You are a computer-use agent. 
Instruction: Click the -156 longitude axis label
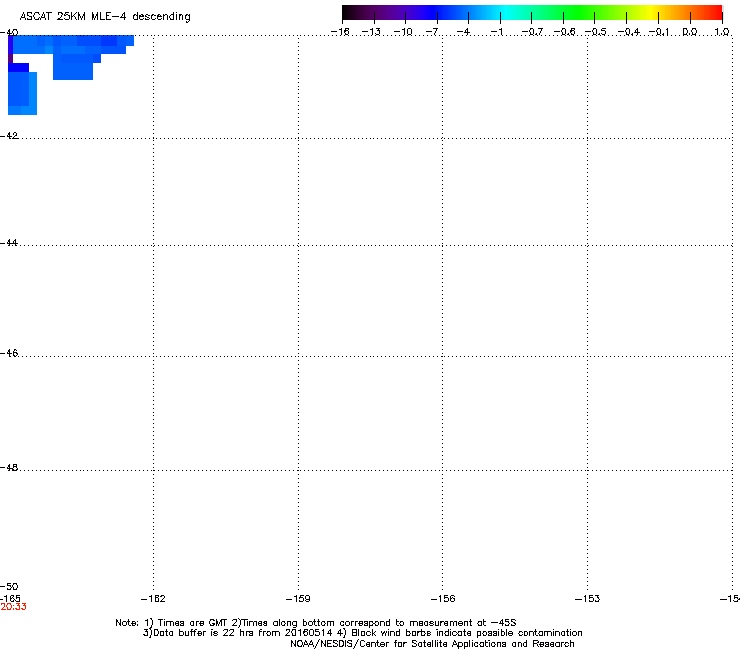pos(443,599)
